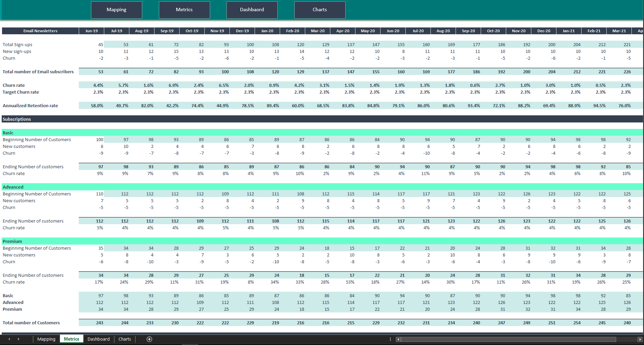
Task: Select the Total number of Customers row label
Action: pos(31,323)
